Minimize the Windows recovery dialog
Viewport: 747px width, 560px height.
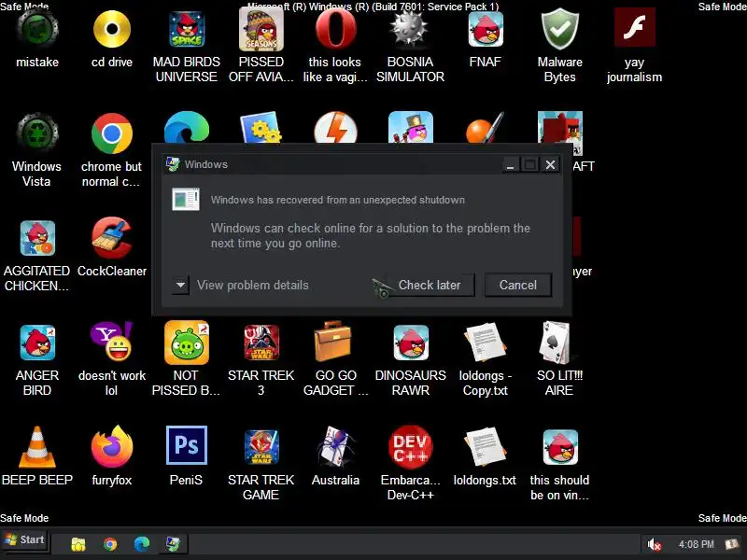[510, 165]
